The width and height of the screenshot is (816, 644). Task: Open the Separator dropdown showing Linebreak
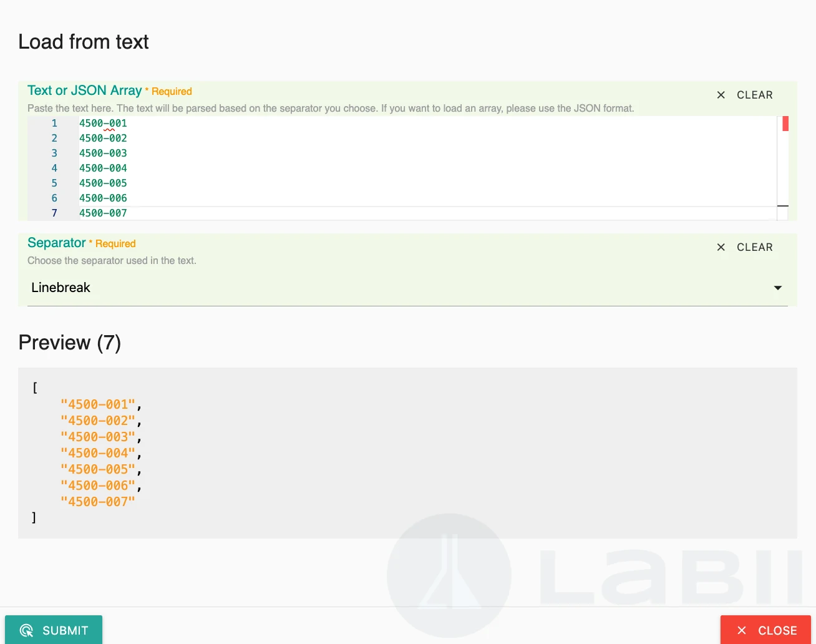click(x=406, y=288)
